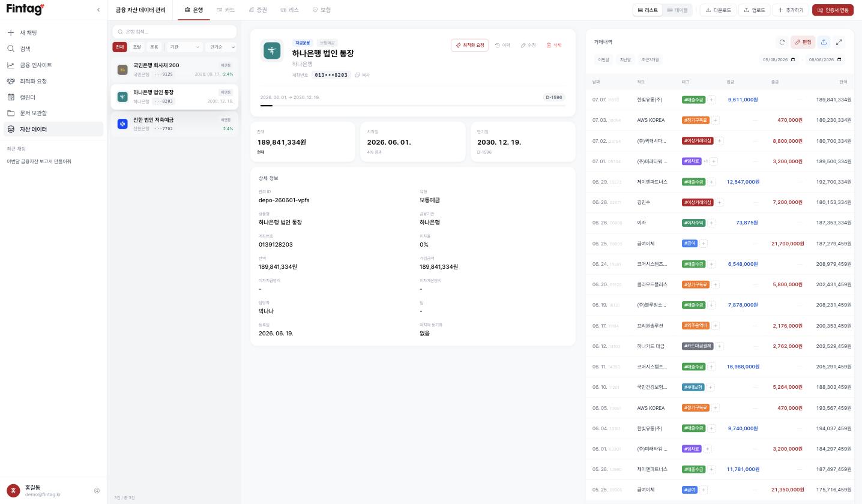Click the #정기구독료 tag on the 07. 03. row
862x504 pixels.
coord(696,120)
